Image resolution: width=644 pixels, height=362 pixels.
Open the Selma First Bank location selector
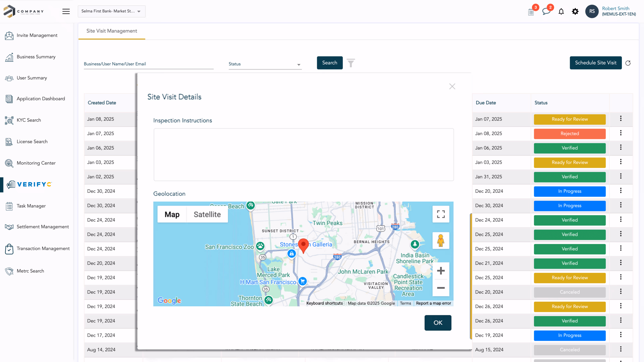coord(112,11)
